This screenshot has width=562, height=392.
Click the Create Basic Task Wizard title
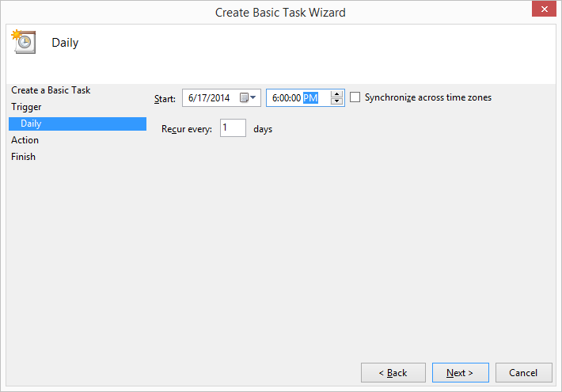point(280,13)
